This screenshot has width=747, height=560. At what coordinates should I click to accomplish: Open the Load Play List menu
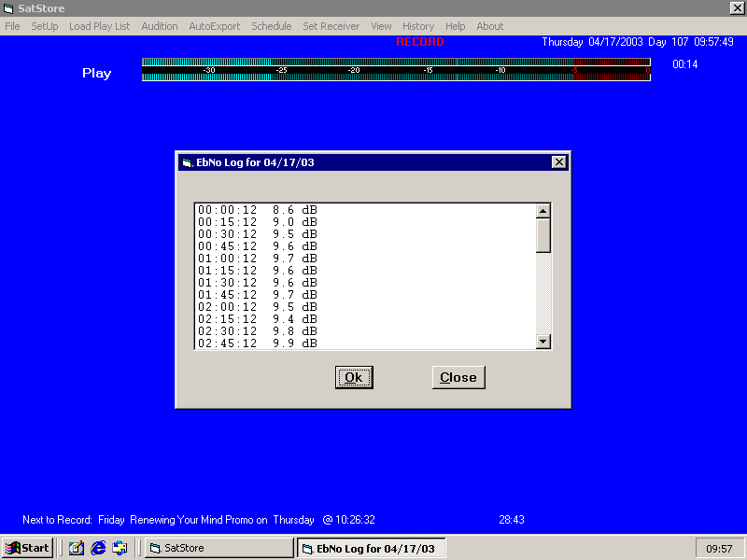click(x=99, y=26)
